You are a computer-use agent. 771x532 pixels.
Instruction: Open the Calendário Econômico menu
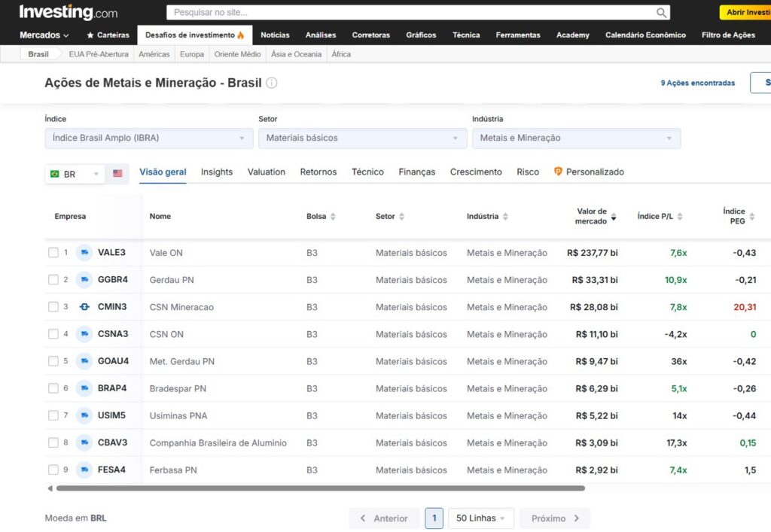click(x=645, y=35)
